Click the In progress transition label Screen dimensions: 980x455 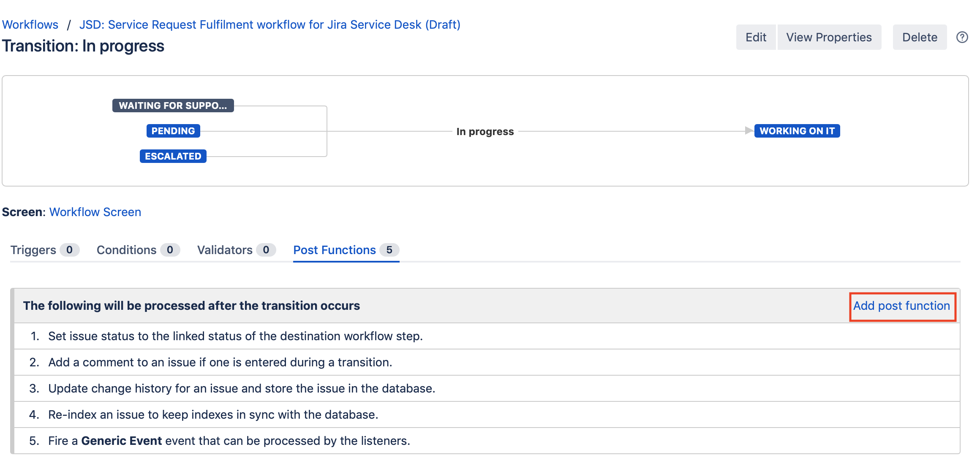(x=485, y=131)
